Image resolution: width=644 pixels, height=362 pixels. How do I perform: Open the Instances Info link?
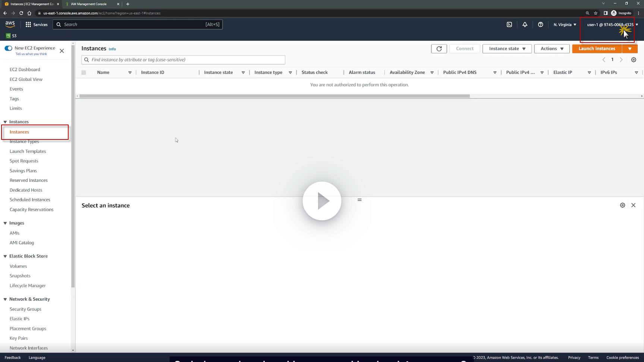[x=112, y=49]
